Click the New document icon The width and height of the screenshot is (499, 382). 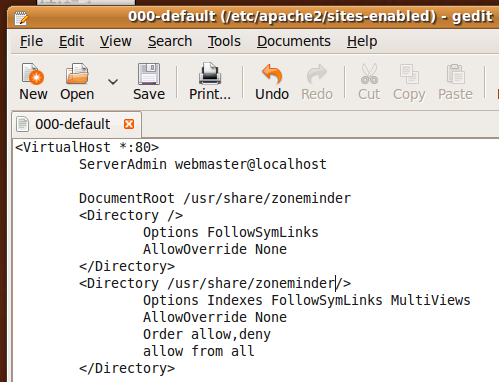[33, 73]
